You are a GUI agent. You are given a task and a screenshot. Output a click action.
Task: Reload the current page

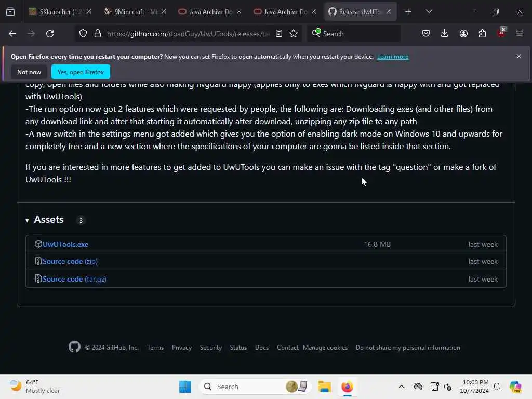point(50,34)
